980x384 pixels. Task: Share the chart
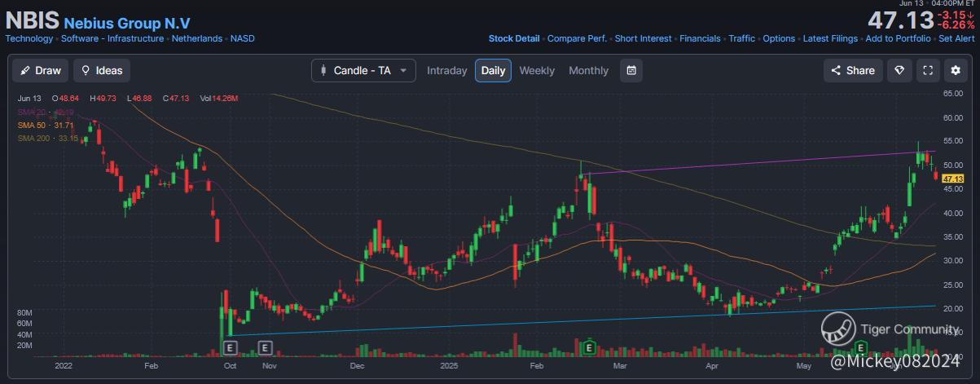click(x=853, y=70)
